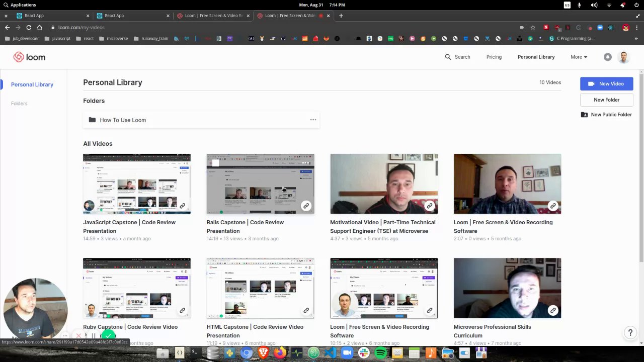Open the runaway_train bookmarks folder
The height and width of the screenshot is (362, 644).
pyautogui.click(x=151, y=39)
